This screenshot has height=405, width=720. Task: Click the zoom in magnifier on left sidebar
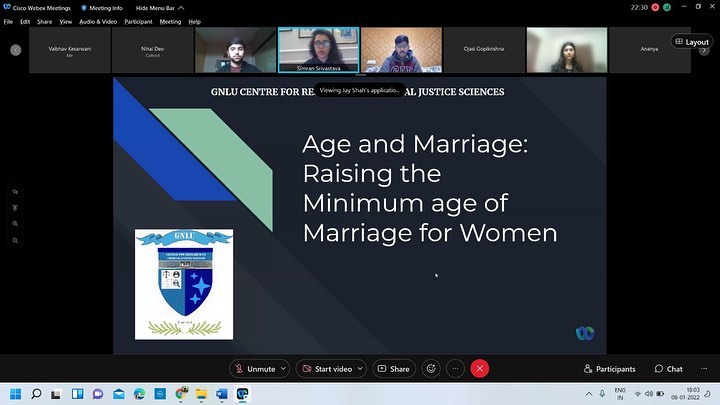coord(16,225)
